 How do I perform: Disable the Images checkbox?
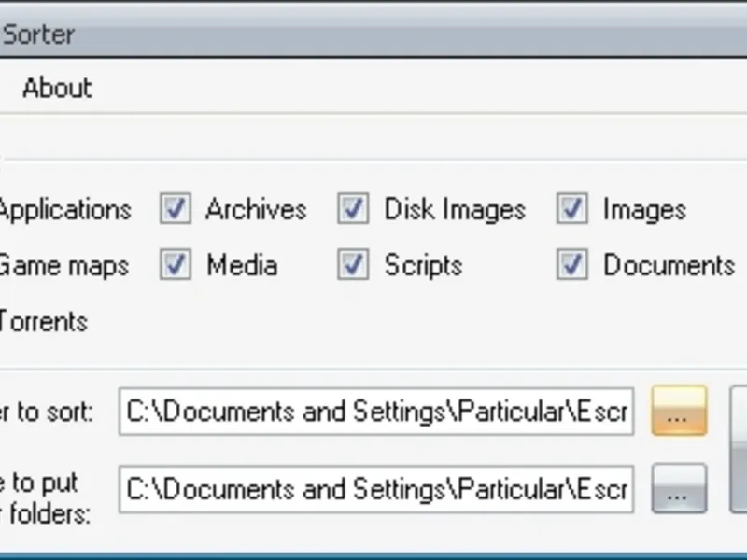tap(571, 208)
